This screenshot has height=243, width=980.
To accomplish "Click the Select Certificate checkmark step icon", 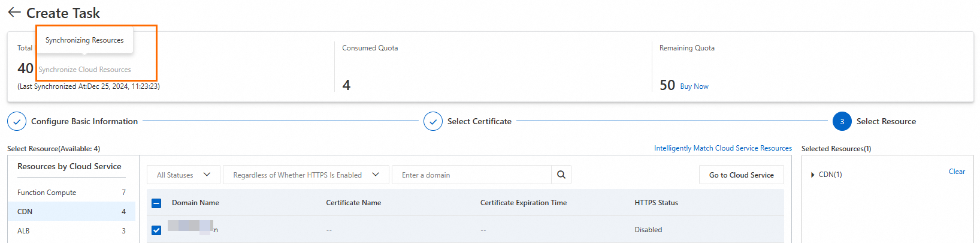I will click(x=433, y=121).
